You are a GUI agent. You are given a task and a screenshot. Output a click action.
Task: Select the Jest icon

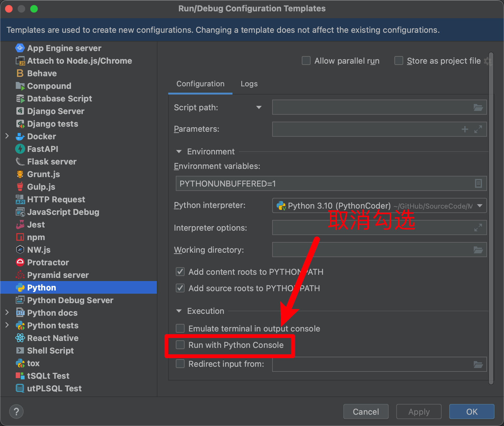[x=20, y=224]
